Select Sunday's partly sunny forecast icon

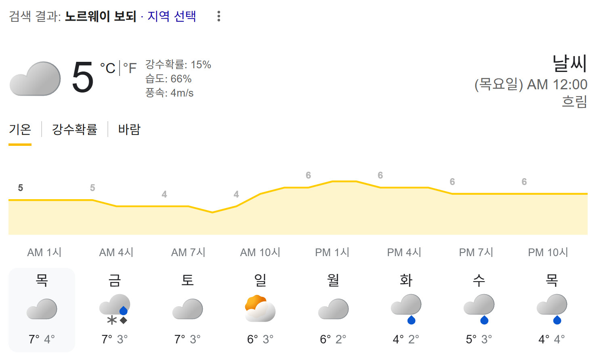260,309
